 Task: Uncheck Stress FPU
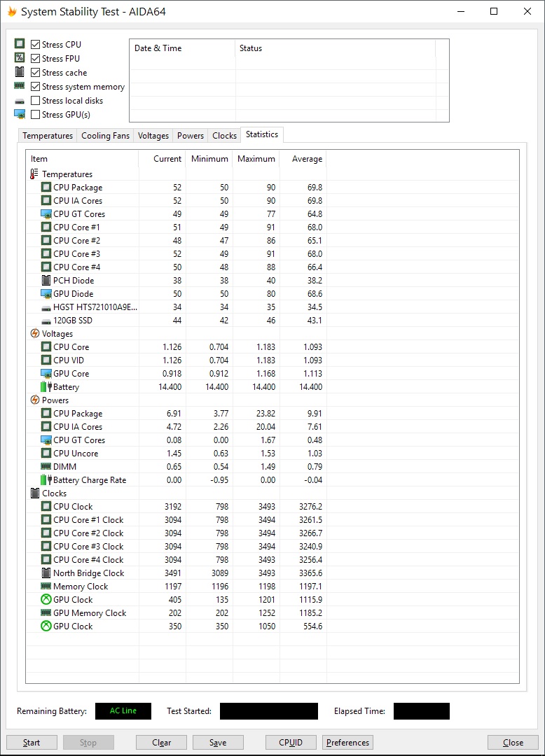click(35, 58)
